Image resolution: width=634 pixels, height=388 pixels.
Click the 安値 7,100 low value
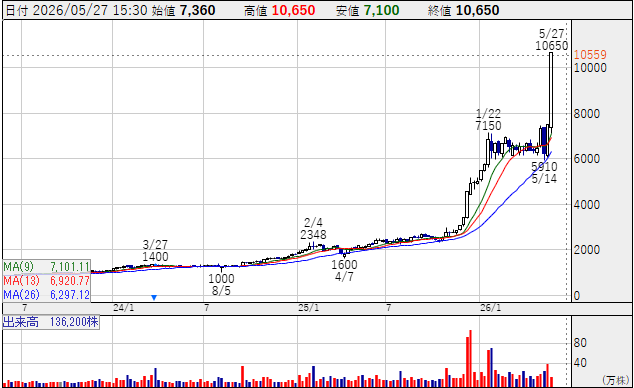click(x=368, y=11)
